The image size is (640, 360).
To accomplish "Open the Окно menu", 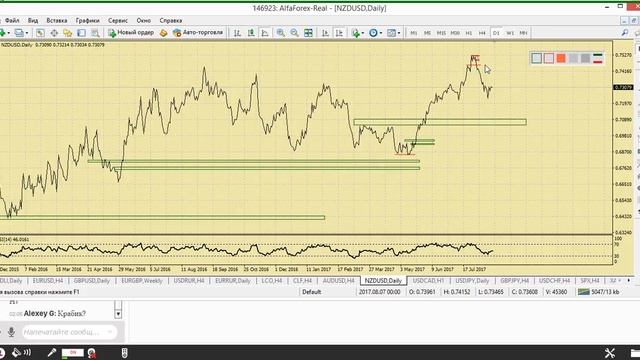I will pyautogui.click(x=143, y=20).
